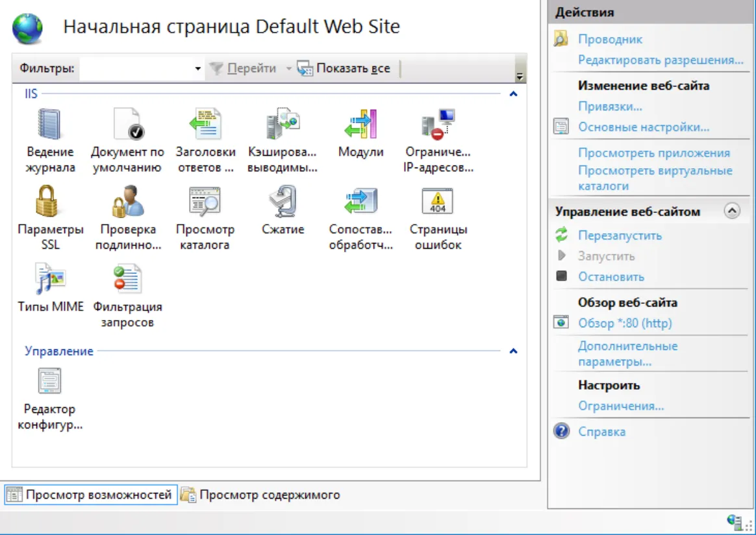Viewport: 756px width, 535px height.
Task: Open Проверка подлинности feature
Action: [128, 218]
